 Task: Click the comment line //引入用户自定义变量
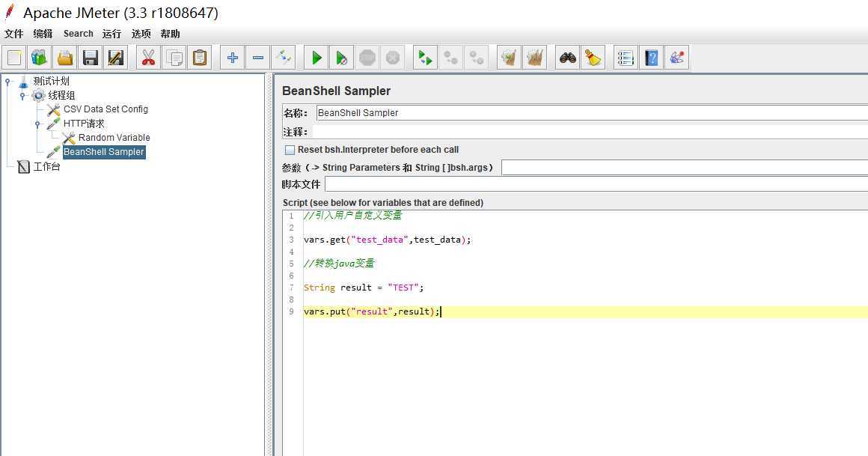click(x=353, y=216)
